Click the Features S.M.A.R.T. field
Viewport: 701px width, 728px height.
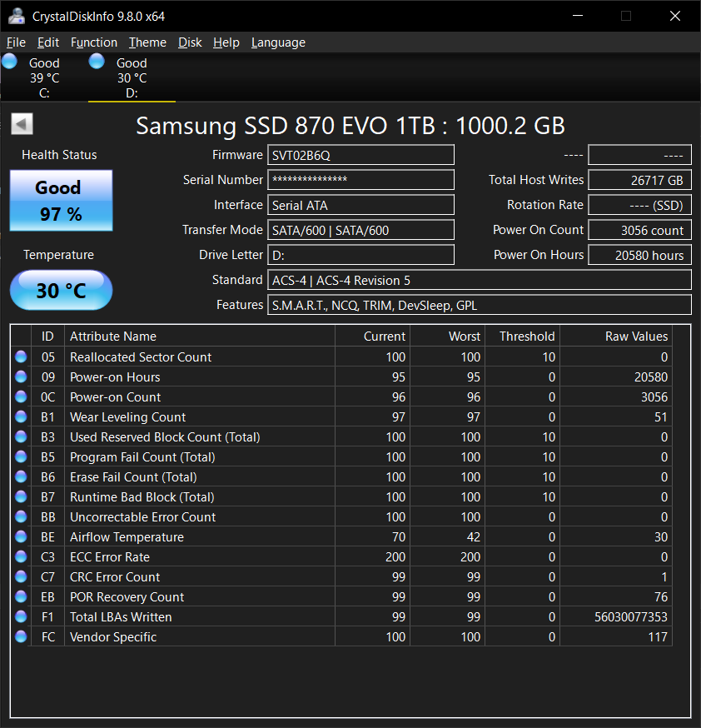click(x=480, y=305)
